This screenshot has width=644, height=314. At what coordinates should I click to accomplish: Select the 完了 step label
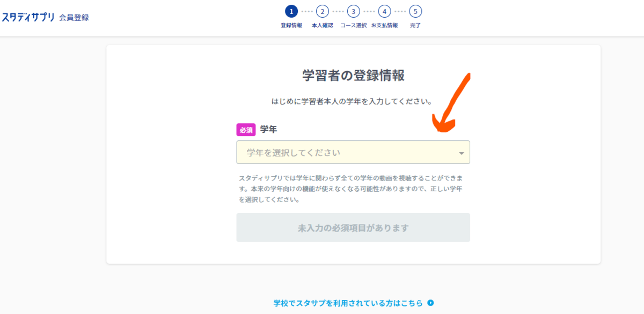(415, 24)
